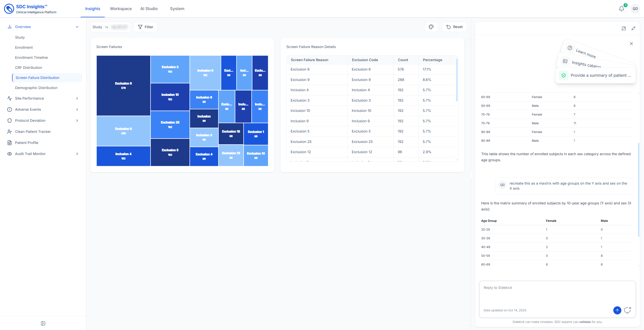
Task: Close the suggestions popup
Action: point(631,44)
